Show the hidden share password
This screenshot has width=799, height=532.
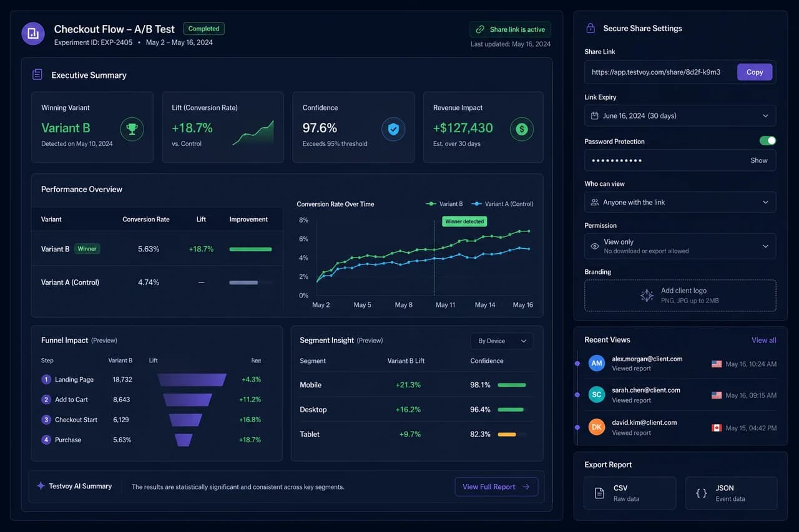[759, 160]
